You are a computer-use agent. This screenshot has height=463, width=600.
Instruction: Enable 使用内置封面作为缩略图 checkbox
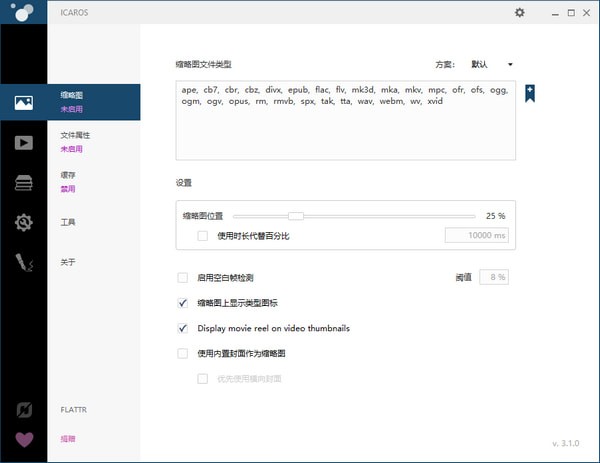(183, 353)
